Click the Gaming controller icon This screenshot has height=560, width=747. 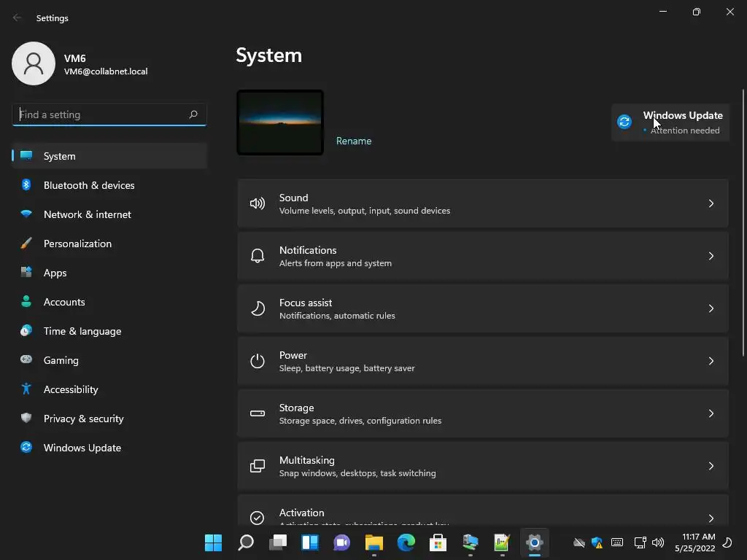26,359
